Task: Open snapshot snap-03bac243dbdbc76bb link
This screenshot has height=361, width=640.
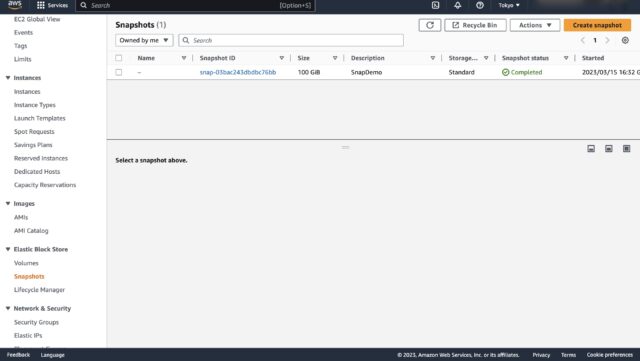Action: [x=238, y=72]
